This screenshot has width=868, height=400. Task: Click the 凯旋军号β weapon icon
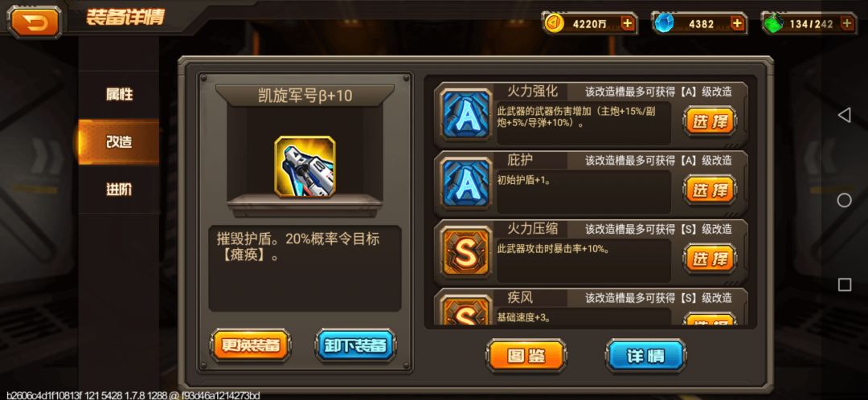305,166
